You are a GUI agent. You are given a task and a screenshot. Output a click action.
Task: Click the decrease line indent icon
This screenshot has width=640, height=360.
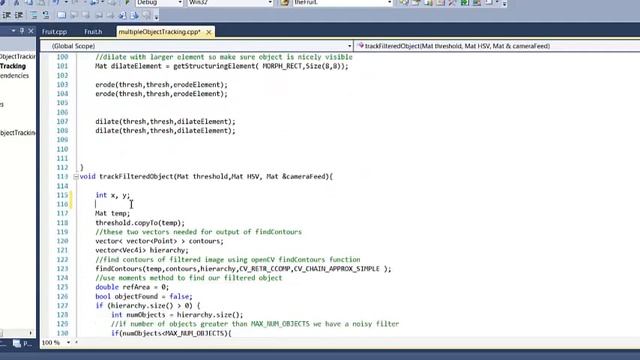pos(7,16)
